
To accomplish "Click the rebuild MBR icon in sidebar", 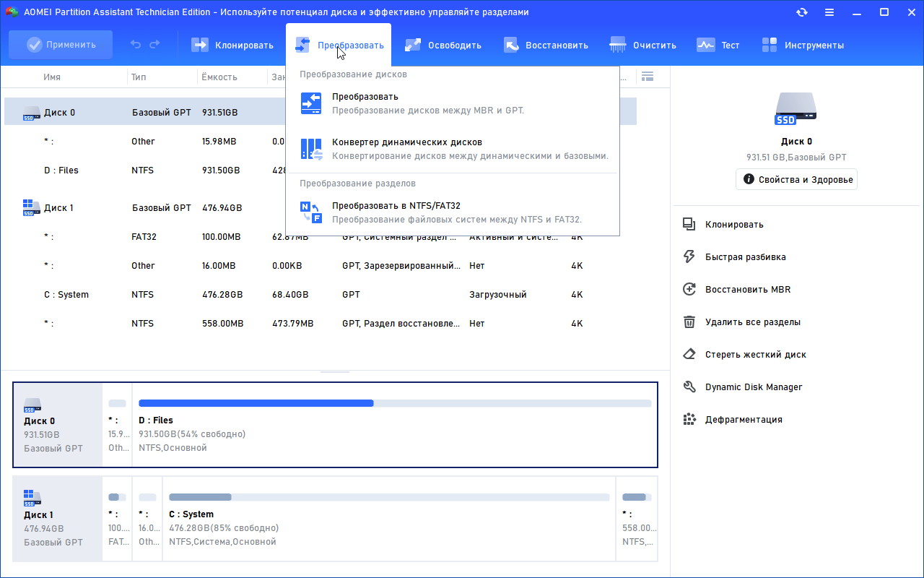I will point(689,289).
